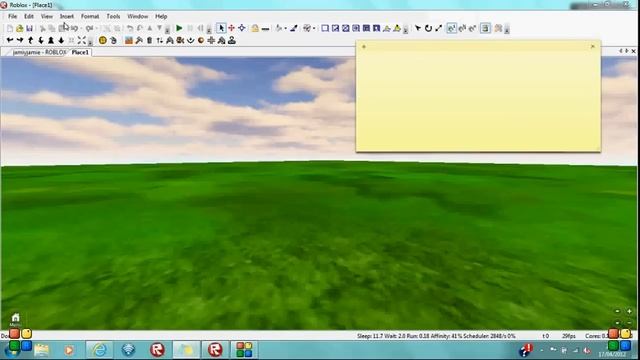This screenshot has width=640, height=360.
Task: Click the terrain trash bin icon
Action: (149, 40)
